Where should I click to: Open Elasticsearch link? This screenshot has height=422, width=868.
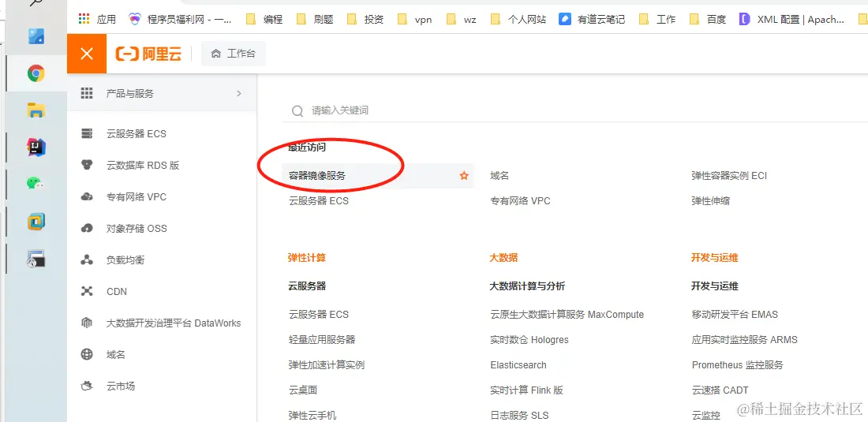point(518,365)
